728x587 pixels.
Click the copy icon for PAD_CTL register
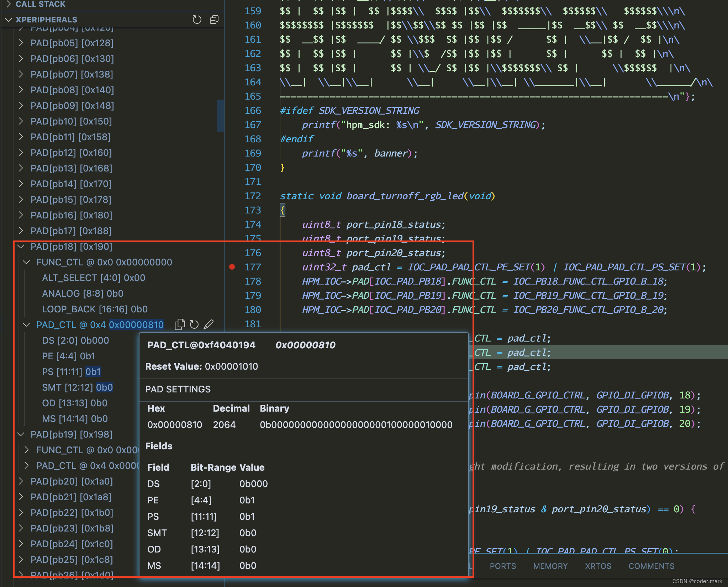coord(180,325)
